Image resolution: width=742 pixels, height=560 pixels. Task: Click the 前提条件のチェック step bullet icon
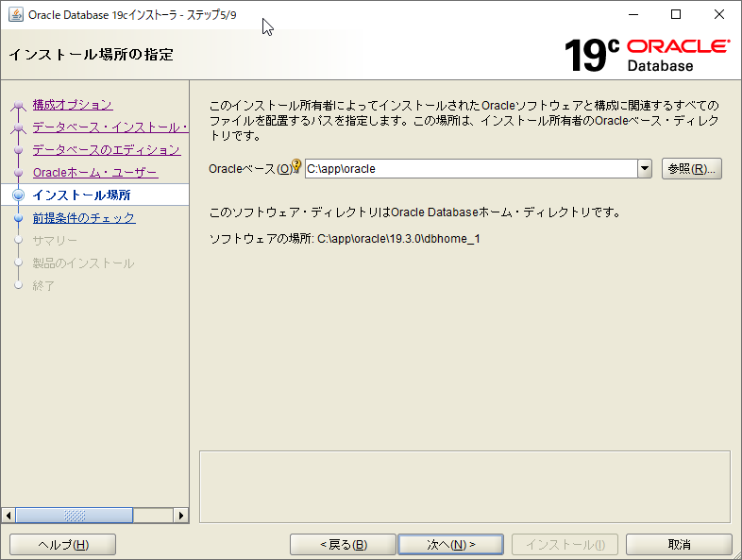[19, 218]
